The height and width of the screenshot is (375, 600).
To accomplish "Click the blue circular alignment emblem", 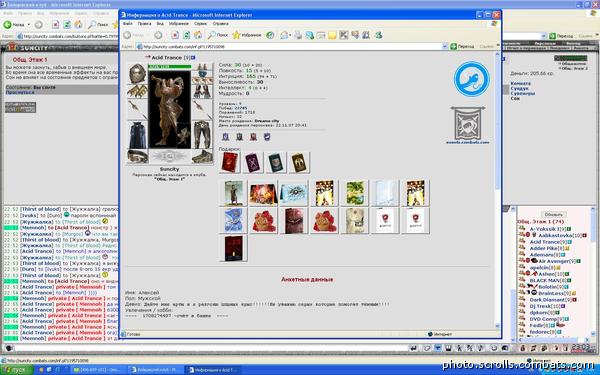I will click(471, 79).
